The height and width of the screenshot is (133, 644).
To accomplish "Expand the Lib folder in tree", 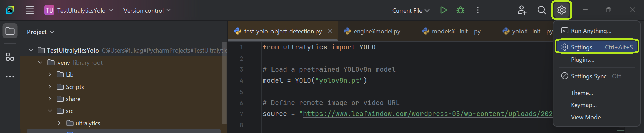I will tap(50, 74).
